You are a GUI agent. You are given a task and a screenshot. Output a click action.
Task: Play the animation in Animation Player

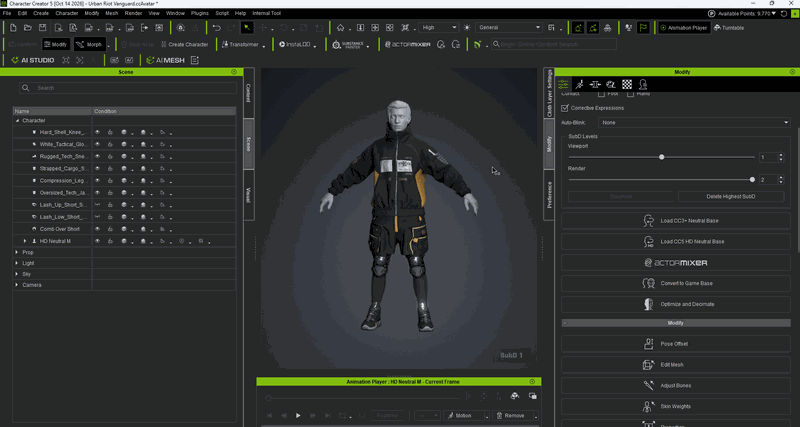298,416
